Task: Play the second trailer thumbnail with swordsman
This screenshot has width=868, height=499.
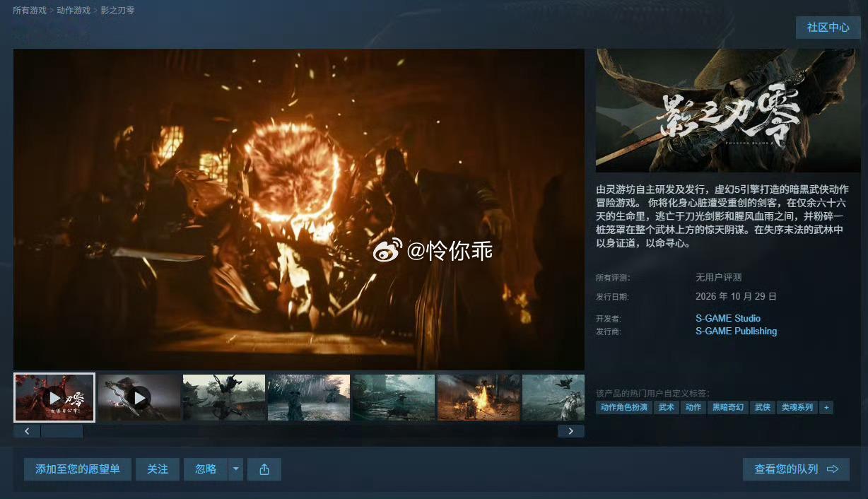Action: 139,398
